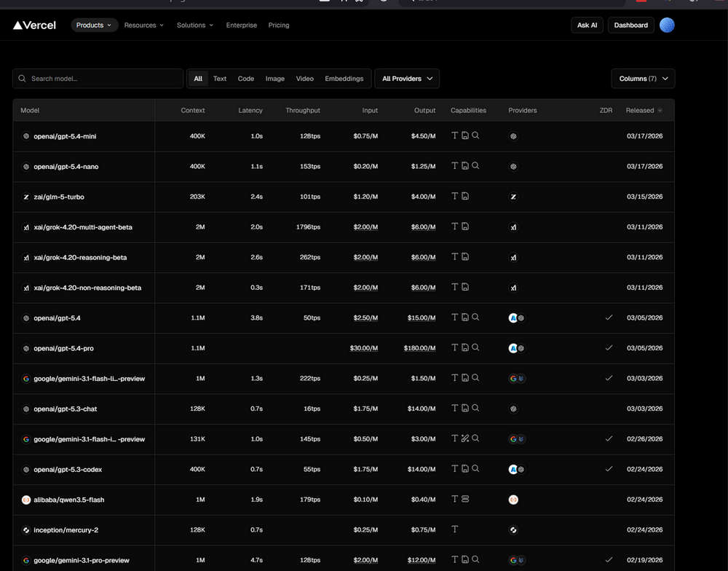
Task: Click the Output column header
Action: tap(425, 110)
